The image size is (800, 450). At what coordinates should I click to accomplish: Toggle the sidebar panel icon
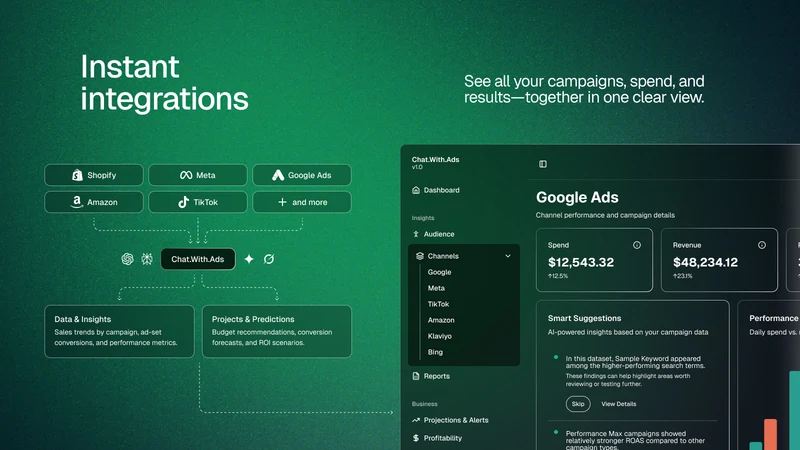click(x=543, y=164)
